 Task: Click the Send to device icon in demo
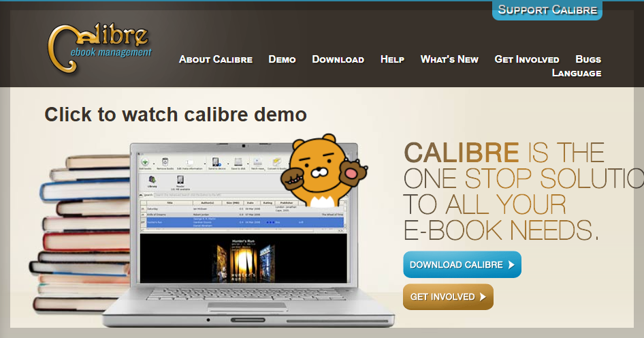click(x=216, y=164)
